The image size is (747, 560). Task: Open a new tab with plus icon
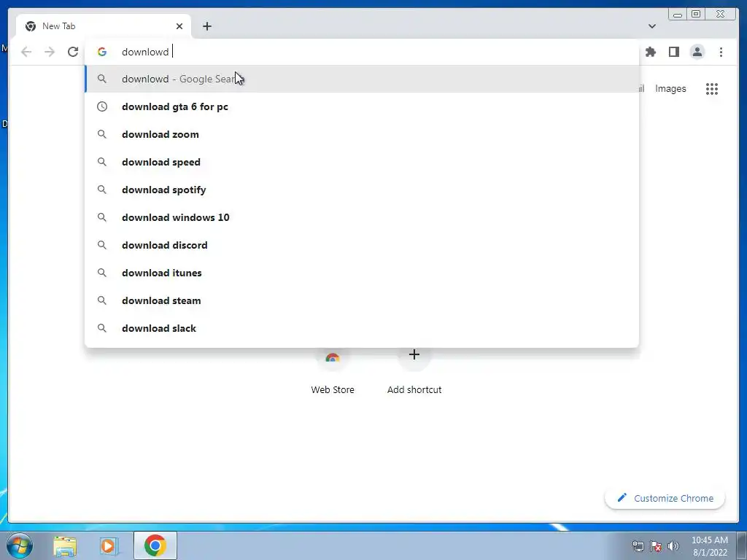[x=206, y=26]
